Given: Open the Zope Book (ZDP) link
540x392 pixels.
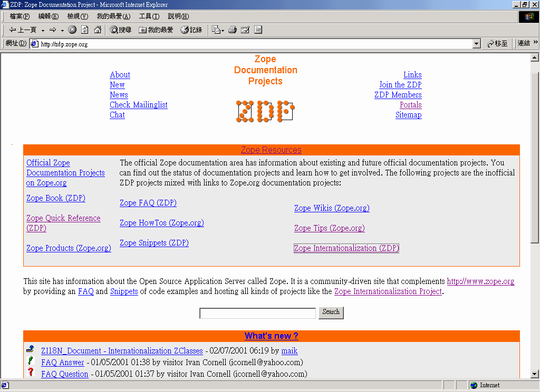Looking at the screenshot, I should coord(56,198).
